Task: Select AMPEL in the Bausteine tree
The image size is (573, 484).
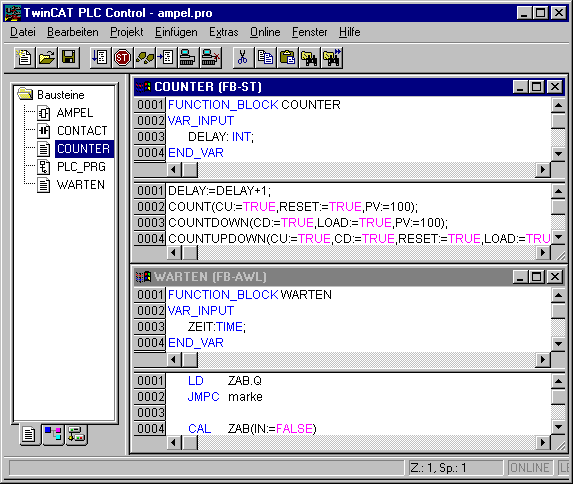Action: point(75,113)
